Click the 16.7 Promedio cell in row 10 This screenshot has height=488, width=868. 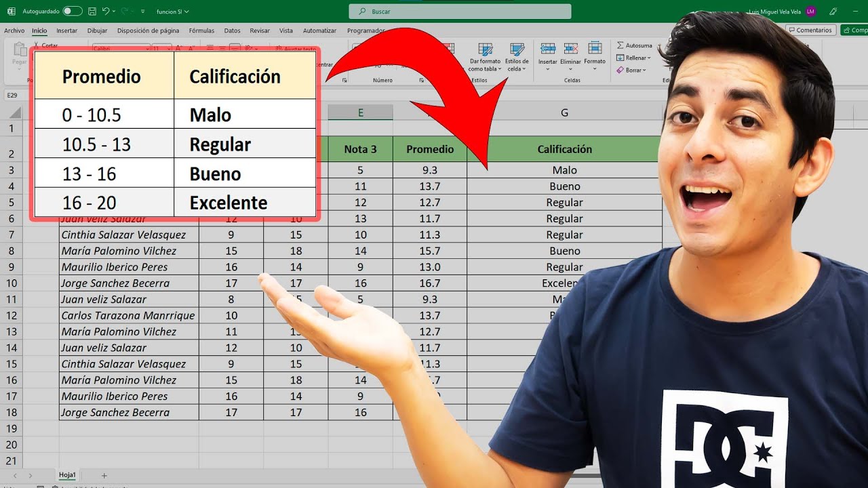click(x=430, y=283)
